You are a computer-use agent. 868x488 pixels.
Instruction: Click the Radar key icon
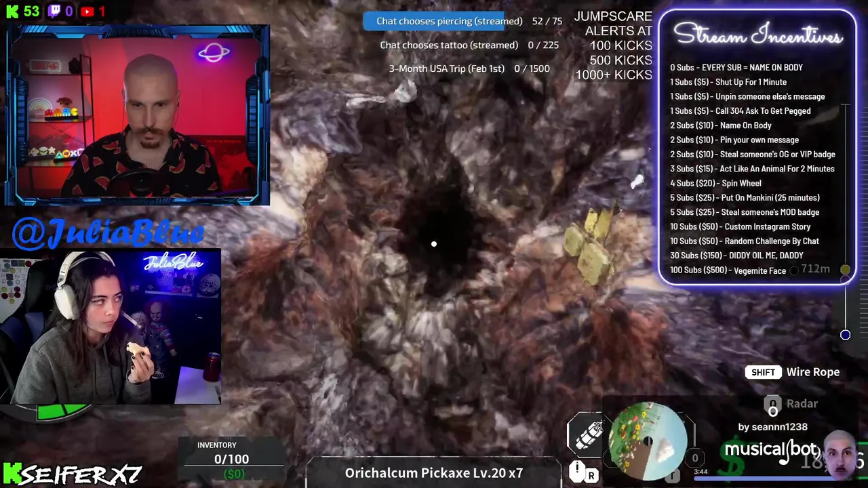pos(772,406)
